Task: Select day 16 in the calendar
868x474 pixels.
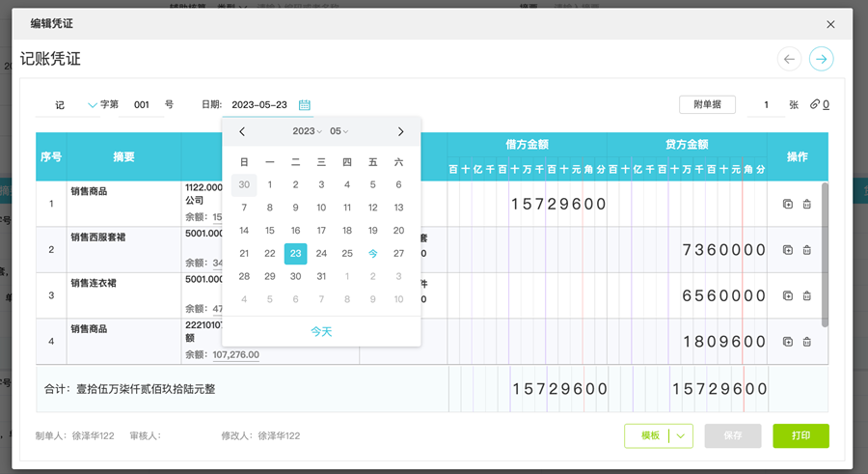Action: 295,231
